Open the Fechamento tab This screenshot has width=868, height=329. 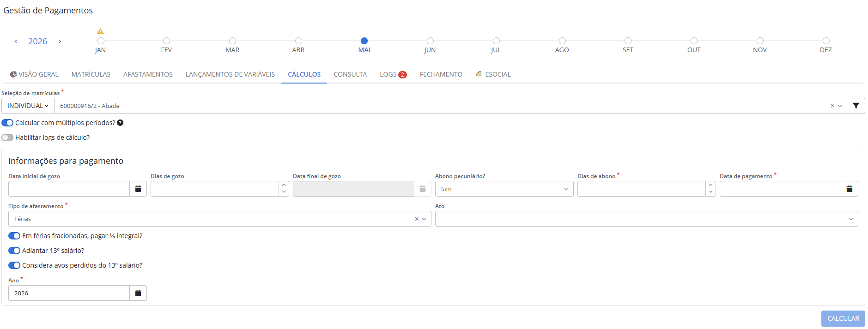[441, 74]
